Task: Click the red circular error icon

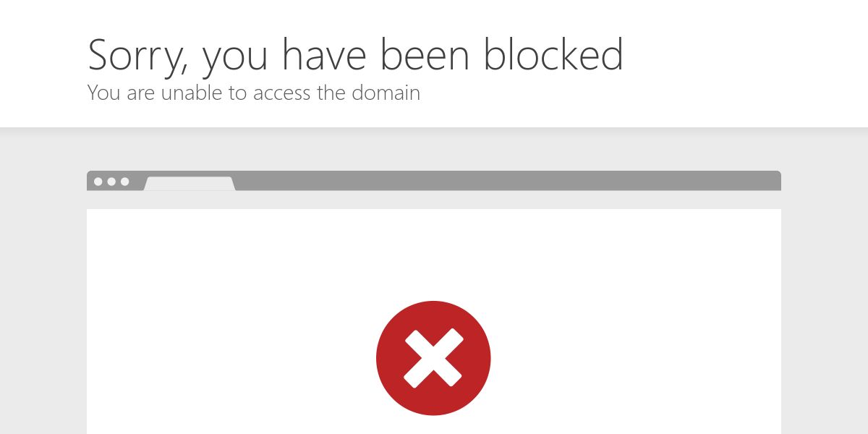Action: [x=433, y=358]
